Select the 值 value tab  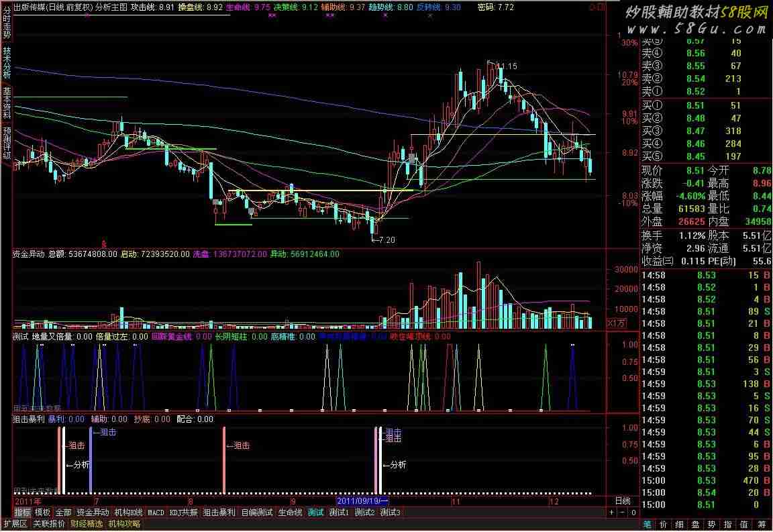pyautogui.click(x=744, y=524)
